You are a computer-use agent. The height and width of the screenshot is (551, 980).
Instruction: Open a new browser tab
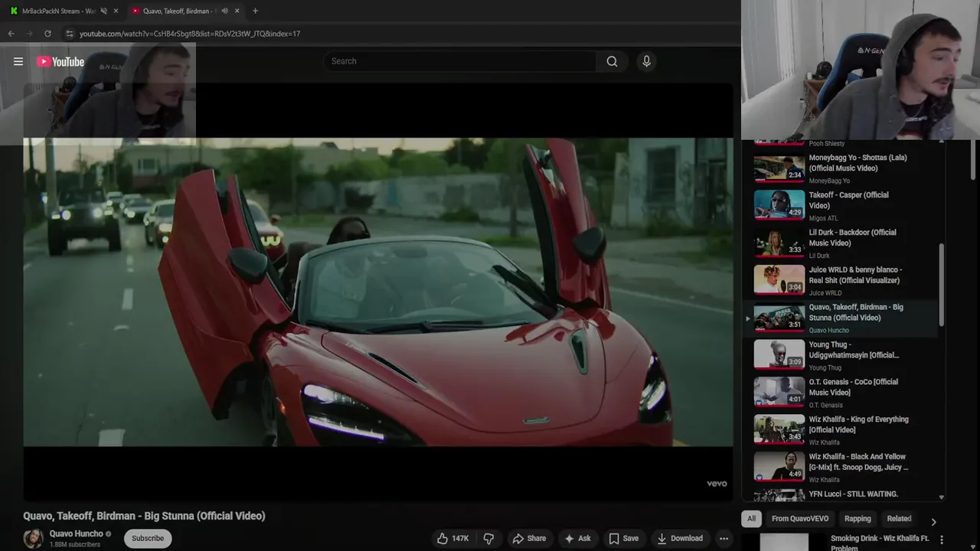[255, 11]
